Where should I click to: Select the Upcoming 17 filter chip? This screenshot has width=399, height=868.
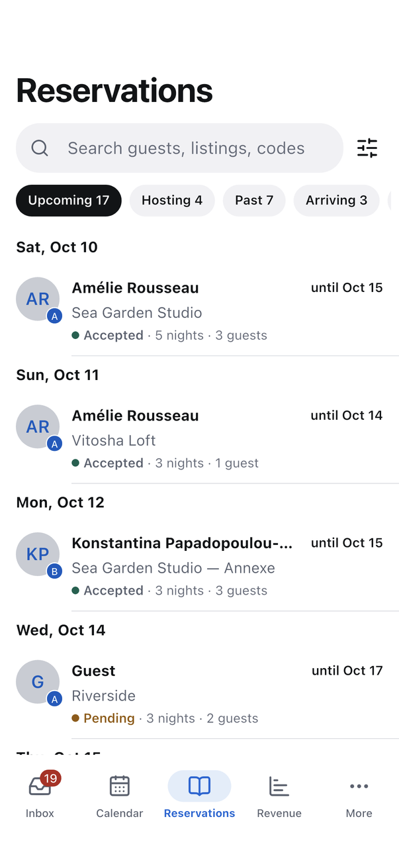point(69,200)
